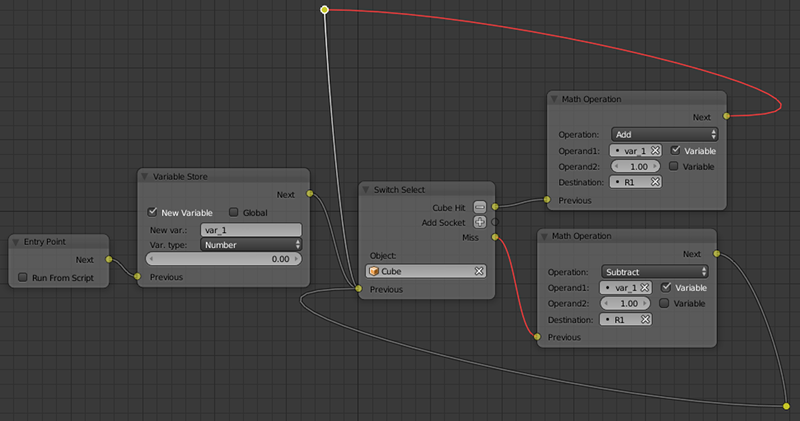Image resolution: width=800 pixels, height=421 pixels.
Task: Toggle Operand2 Variable checkbox in Subtract node
Action: pos(665,303)
